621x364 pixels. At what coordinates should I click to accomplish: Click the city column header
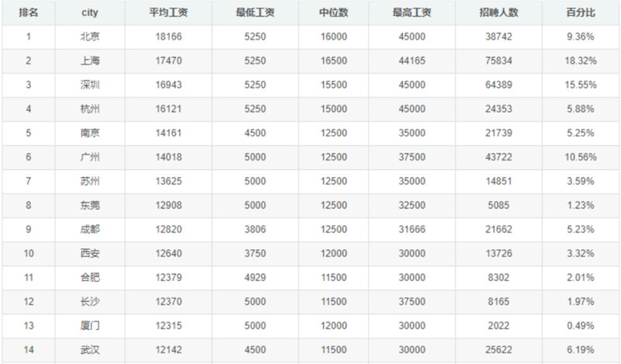pyautogui.click(x=89, y=13)
